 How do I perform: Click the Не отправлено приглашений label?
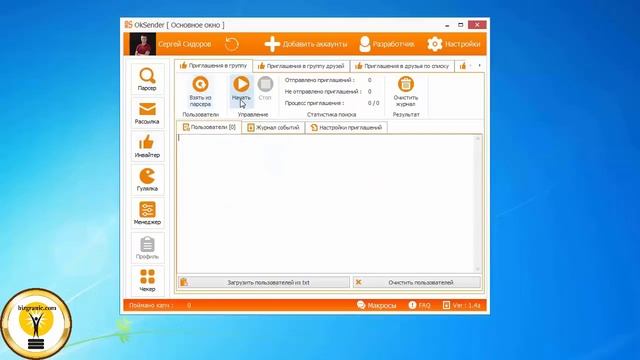pyautogui.click(x=323, y=92)
